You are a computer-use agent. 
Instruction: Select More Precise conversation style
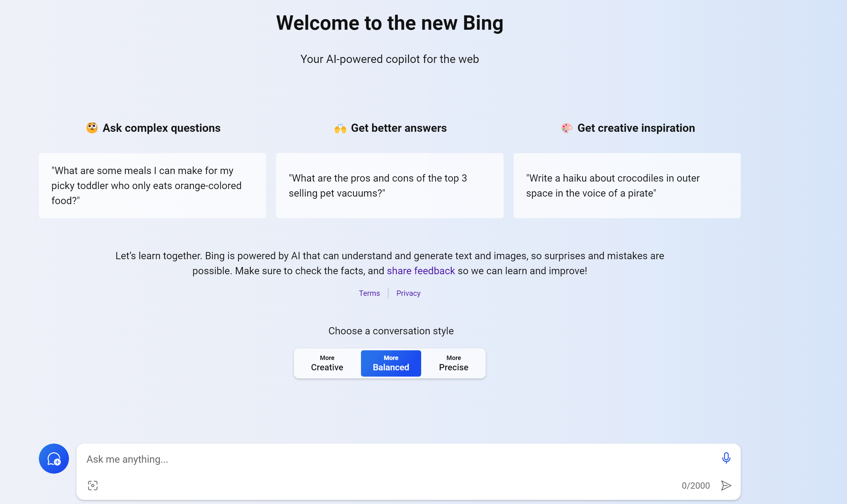point(453,363)
